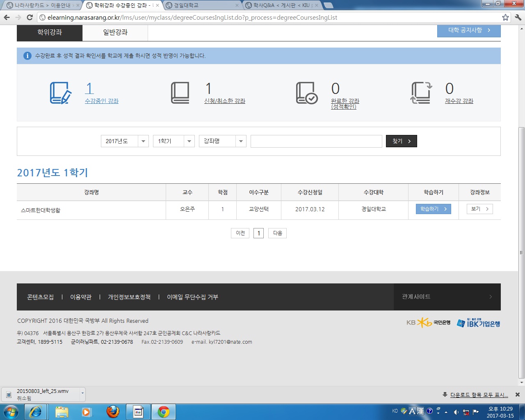Open Windows Start menu
The image size is (525, 420).
pyautogui.click(x=11, y=412)
